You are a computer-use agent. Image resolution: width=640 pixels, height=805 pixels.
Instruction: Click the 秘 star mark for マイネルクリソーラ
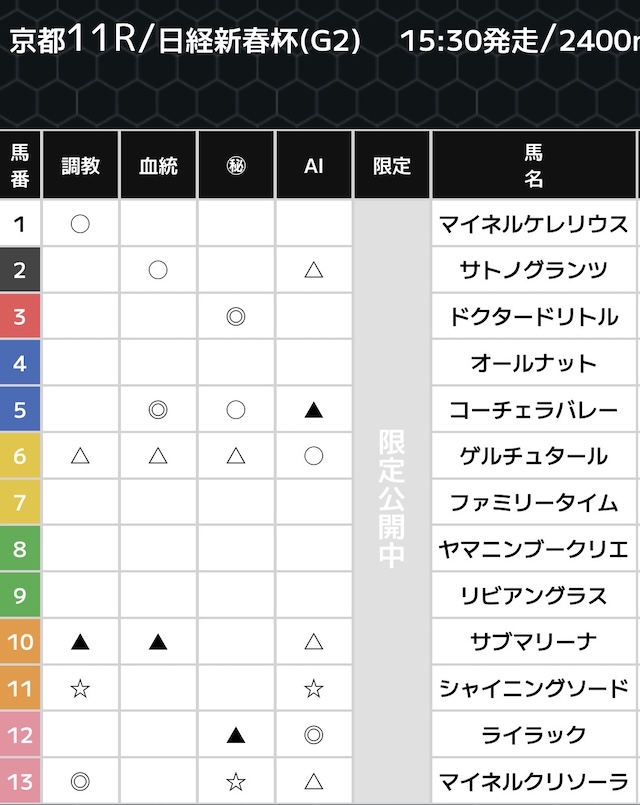[x=236, y=781]
